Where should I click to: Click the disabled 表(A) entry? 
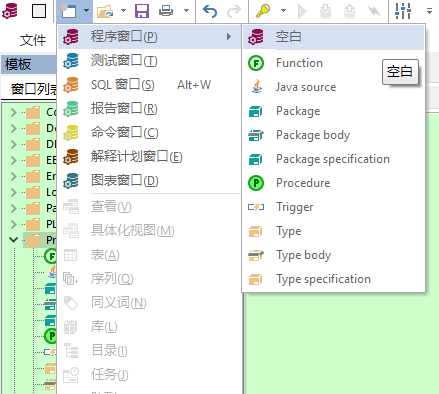point(150,255)
